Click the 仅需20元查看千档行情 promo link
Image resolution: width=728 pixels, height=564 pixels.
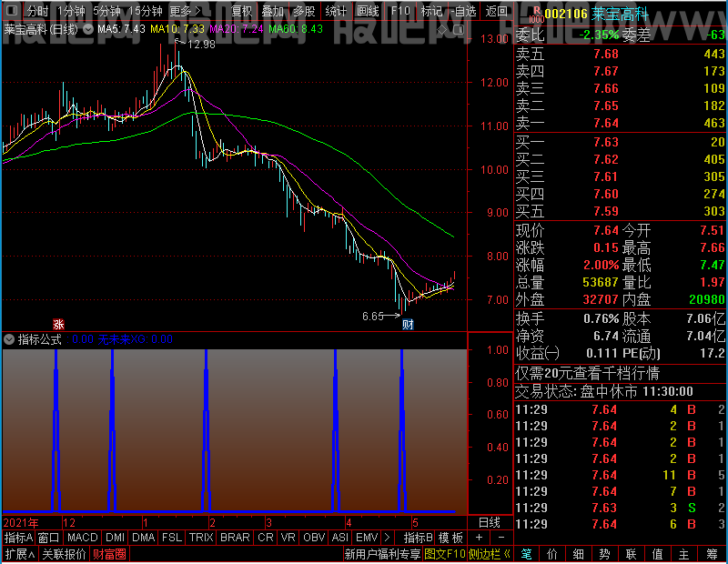pyautogui.click(x=587, y=373)
